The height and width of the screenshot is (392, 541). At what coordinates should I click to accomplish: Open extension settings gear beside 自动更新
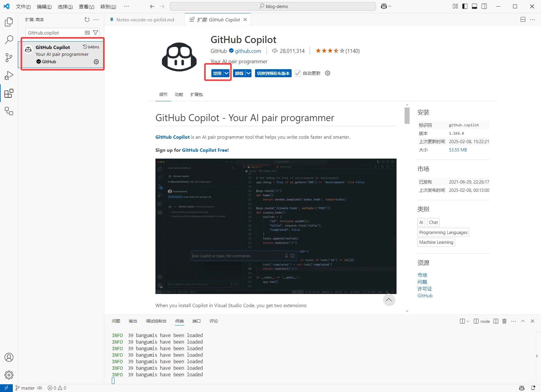(328, 73)
